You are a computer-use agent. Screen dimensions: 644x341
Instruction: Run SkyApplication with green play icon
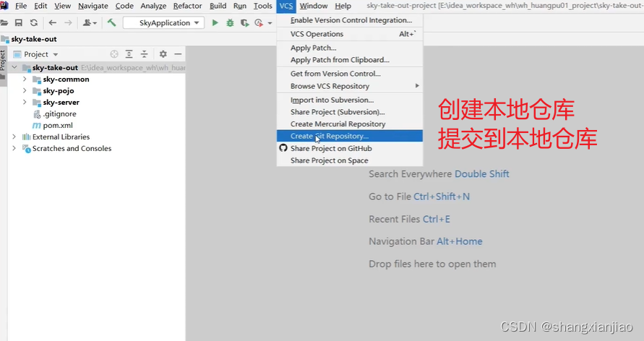(x=215, y=22)
